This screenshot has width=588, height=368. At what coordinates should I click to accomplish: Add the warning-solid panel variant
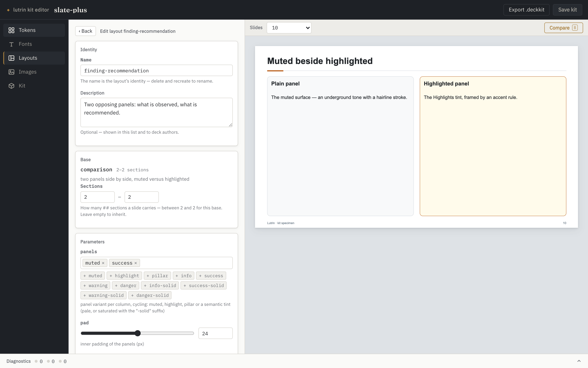point(104,295)
